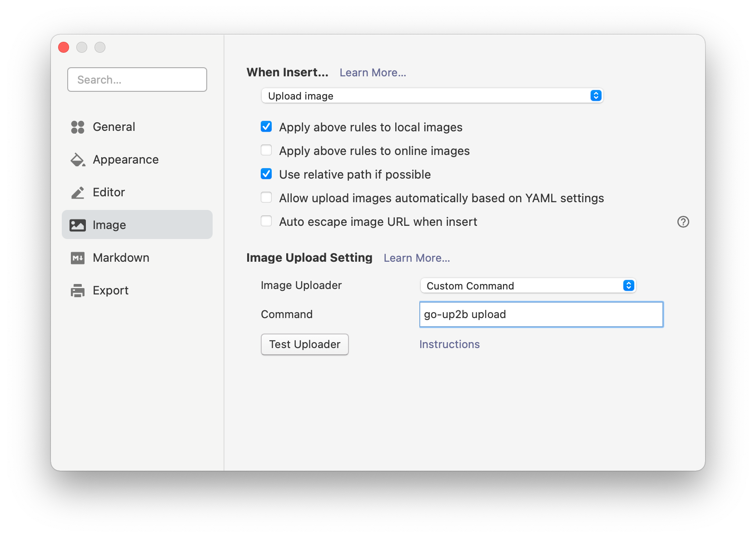Open Learn More next to When Insert
The width and height of the screenshot is (756, 538).
(373, 73)
